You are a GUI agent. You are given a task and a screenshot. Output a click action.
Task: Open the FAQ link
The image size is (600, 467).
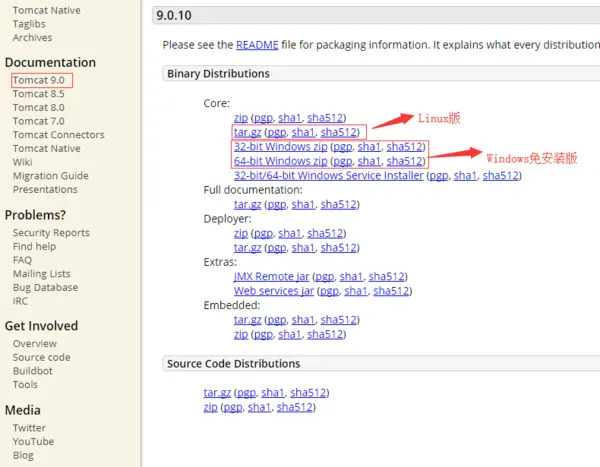coord(22,260)
